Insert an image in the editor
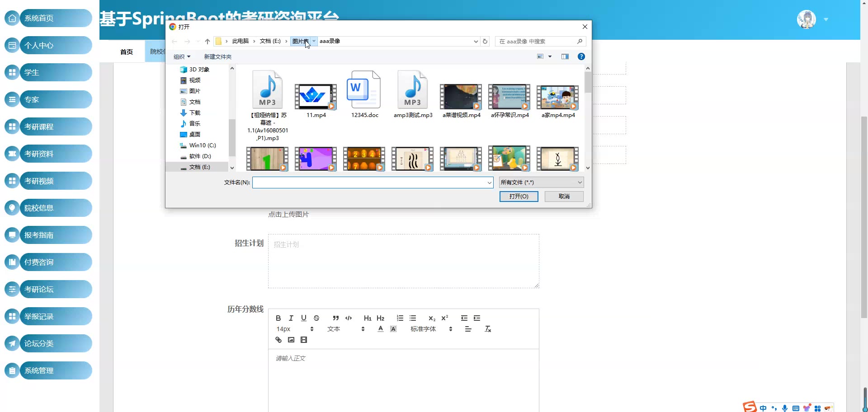The image size is (868, 412). (291, 340)
